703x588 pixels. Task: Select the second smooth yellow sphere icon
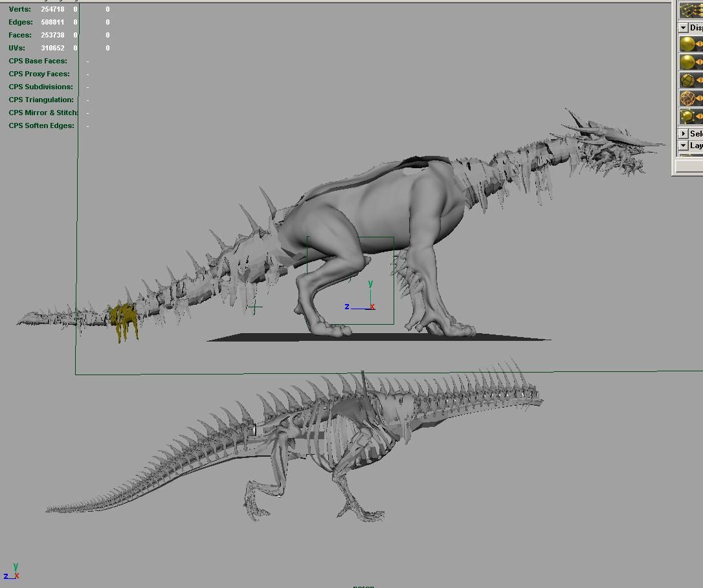coord(687,62)
